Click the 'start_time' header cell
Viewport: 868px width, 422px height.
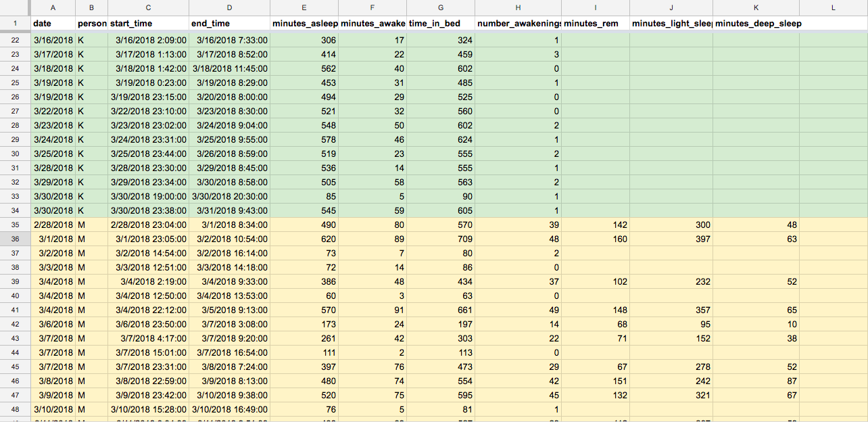pyautogui.click(x=148, y=24)
